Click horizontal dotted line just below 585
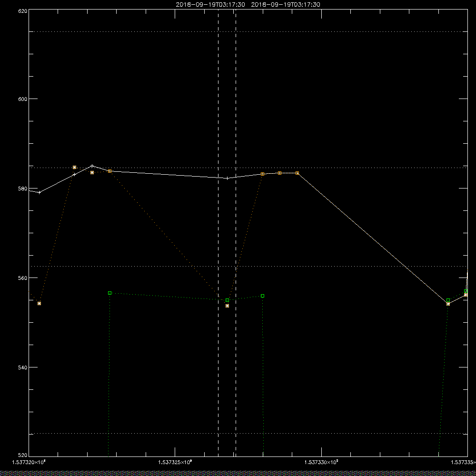 248,168
